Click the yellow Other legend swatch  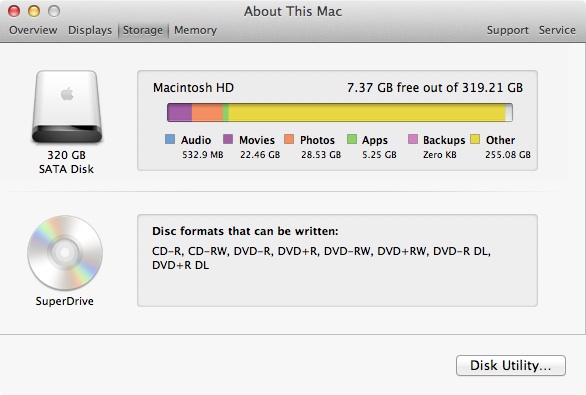(475, 139)
